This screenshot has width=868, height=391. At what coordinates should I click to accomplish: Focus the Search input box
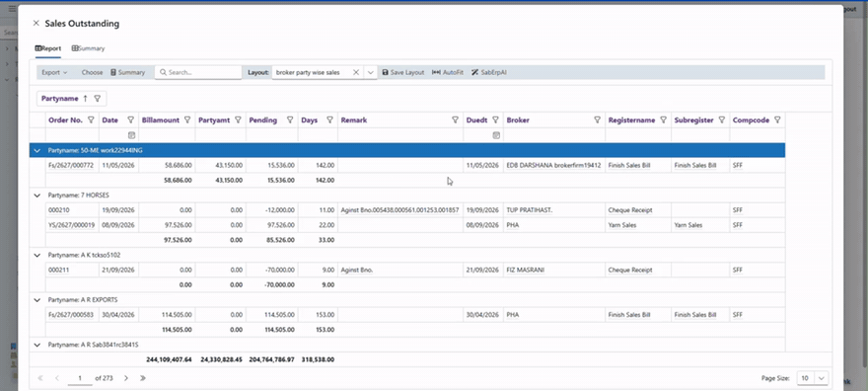click(198, 72)
